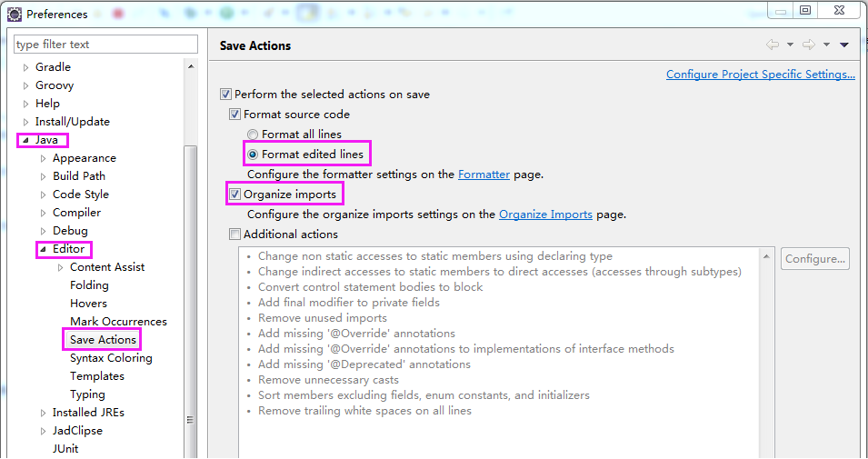The width and height of the screenshot is (868, 459).
Task: Open the preferences view menu triangle
Action: tap(844, 45)
